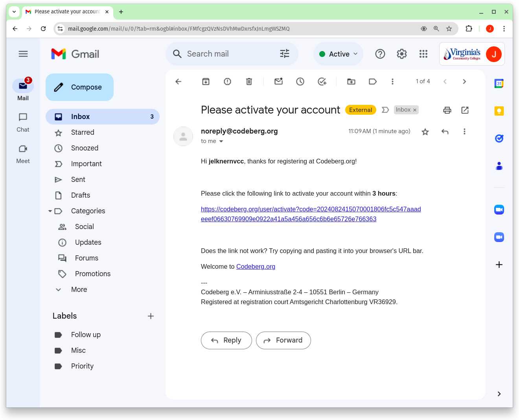The width and height of the screenshot is (519, 420).
Task: Click Get add-ons plus icon
Action: [499, 265]
